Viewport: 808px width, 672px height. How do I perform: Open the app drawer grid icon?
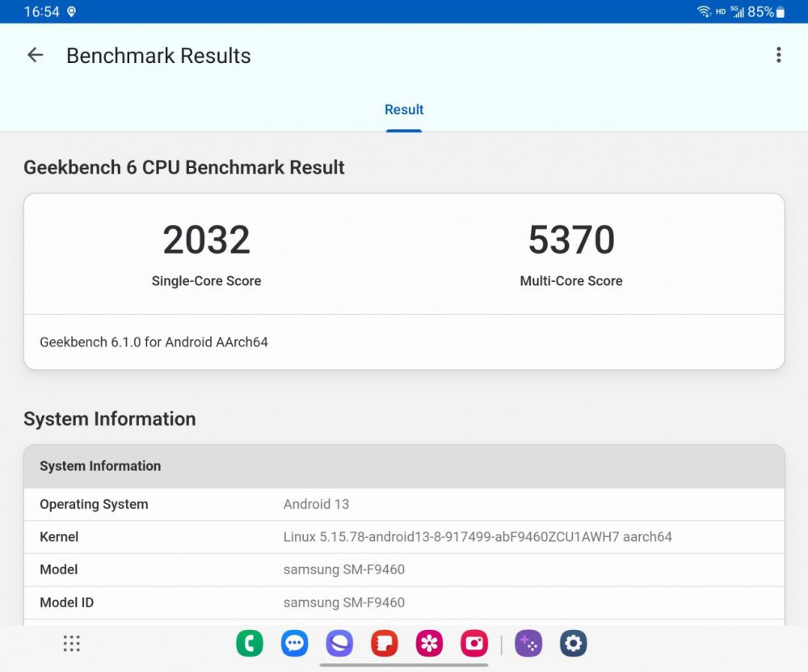tap(72, 643)
